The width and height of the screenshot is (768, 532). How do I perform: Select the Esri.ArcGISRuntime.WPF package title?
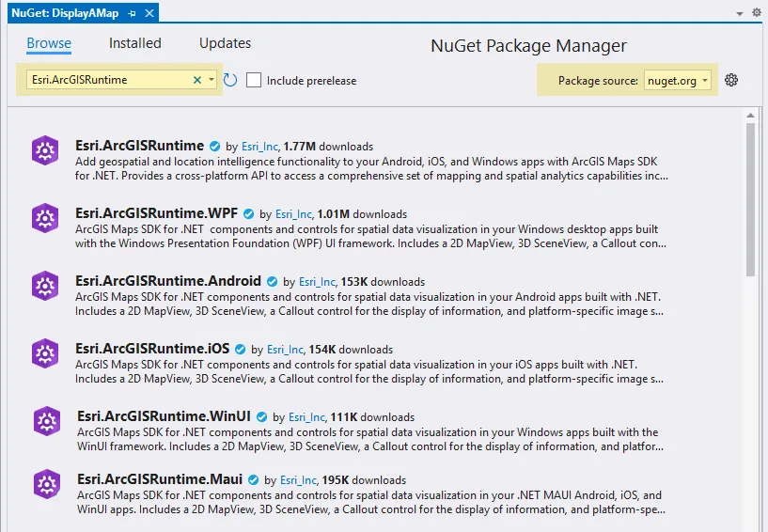(156, 213)
